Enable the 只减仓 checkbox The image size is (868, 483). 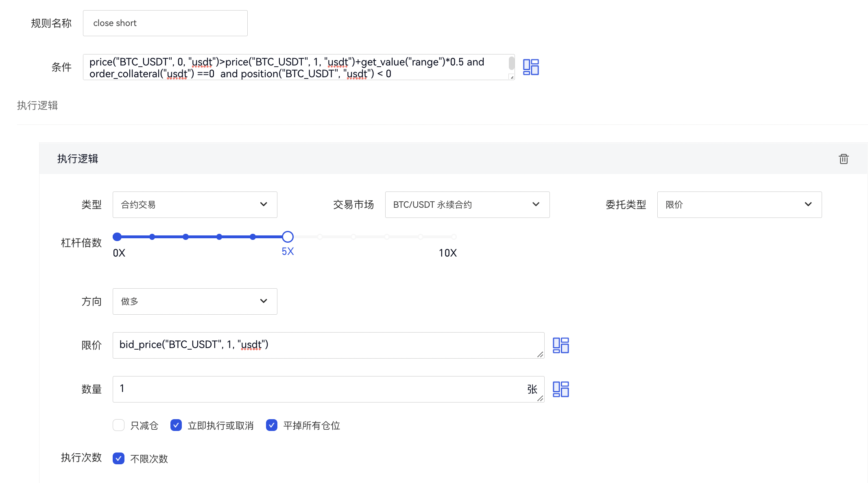(x=119, y=425)
